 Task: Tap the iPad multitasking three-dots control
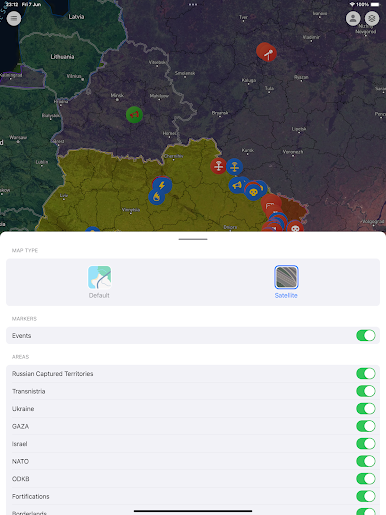[193, 5]
